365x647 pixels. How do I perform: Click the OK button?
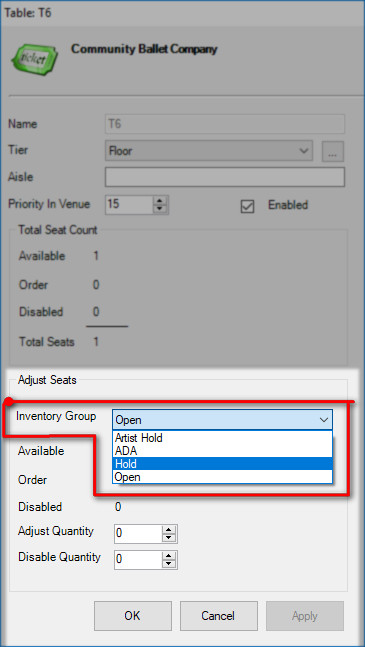point(132,616)
